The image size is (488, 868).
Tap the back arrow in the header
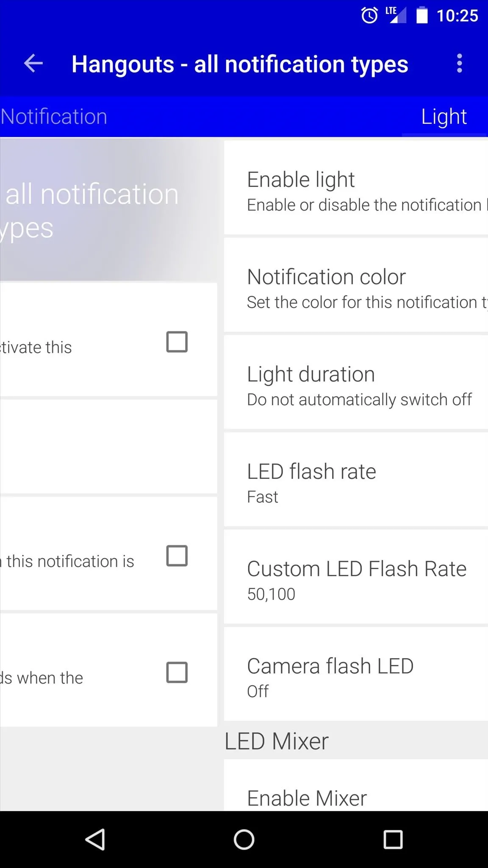33,64
